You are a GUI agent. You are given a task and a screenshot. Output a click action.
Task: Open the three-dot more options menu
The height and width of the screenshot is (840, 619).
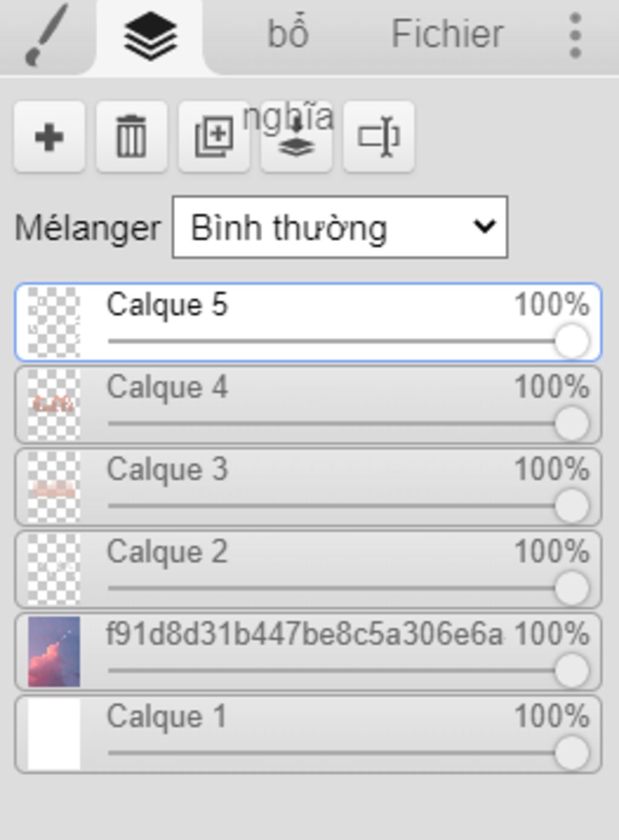(x=575, y=36)
